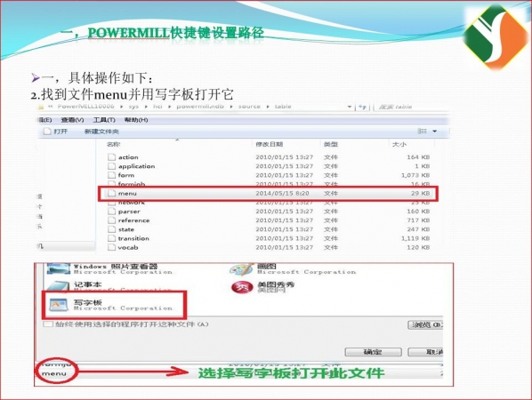Click the view mode icon in toolbar
532x400 pixels.
422,132
